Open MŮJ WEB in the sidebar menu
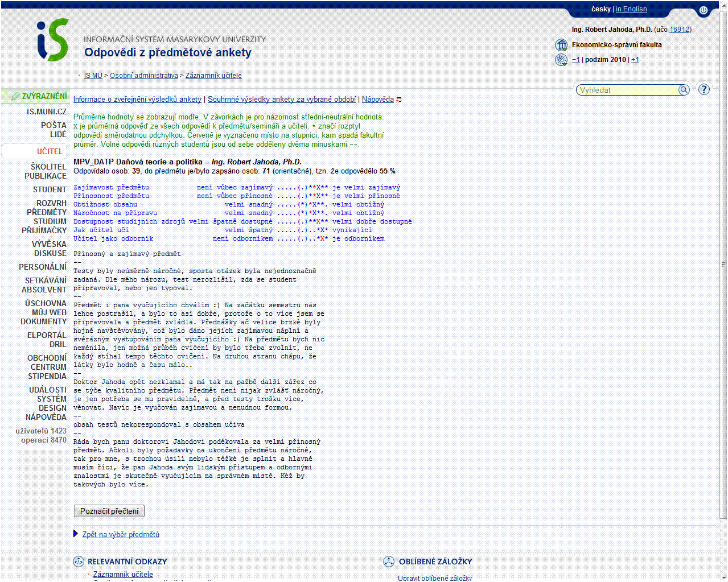 (x=50, y=312)
